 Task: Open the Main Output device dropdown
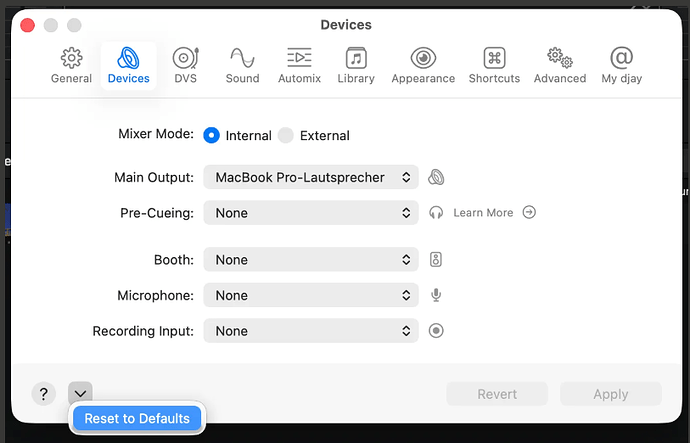(x=311, y=178)
